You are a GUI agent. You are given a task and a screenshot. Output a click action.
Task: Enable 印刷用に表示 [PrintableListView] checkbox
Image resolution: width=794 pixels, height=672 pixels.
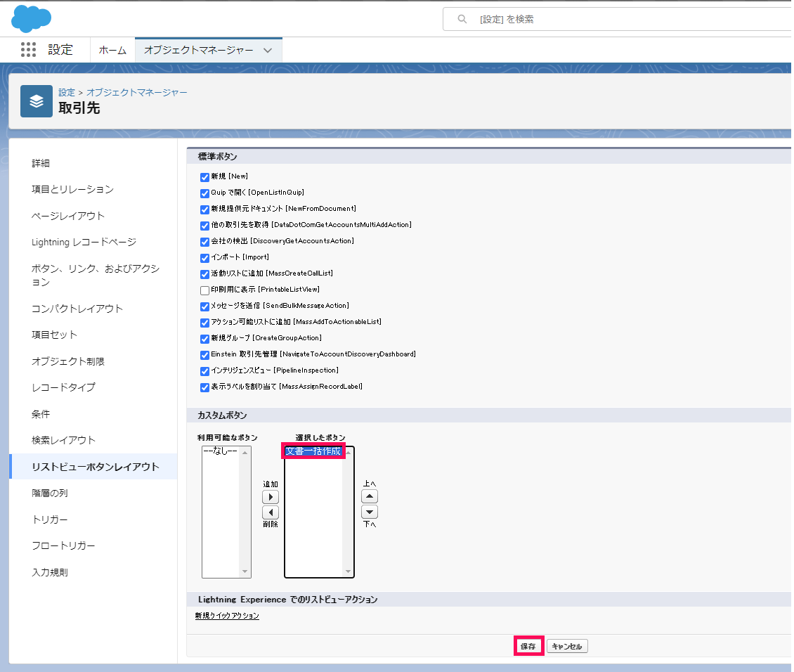tap(204, 291)
